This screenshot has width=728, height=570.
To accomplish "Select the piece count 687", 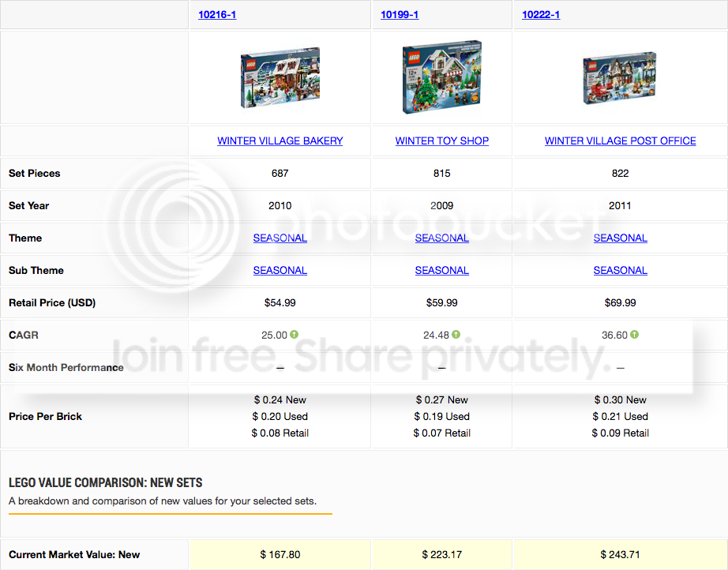I will (280, 173).
